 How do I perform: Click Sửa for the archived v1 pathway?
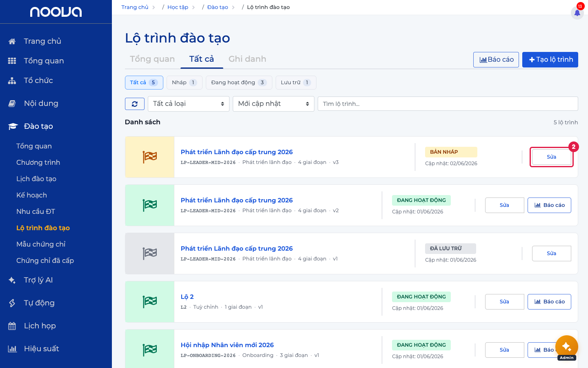[552, 254]
